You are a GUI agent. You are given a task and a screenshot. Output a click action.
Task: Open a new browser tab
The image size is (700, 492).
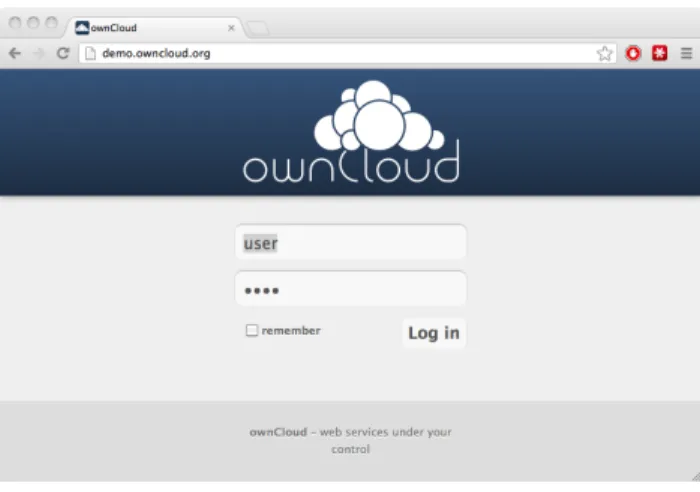point(258,28)
